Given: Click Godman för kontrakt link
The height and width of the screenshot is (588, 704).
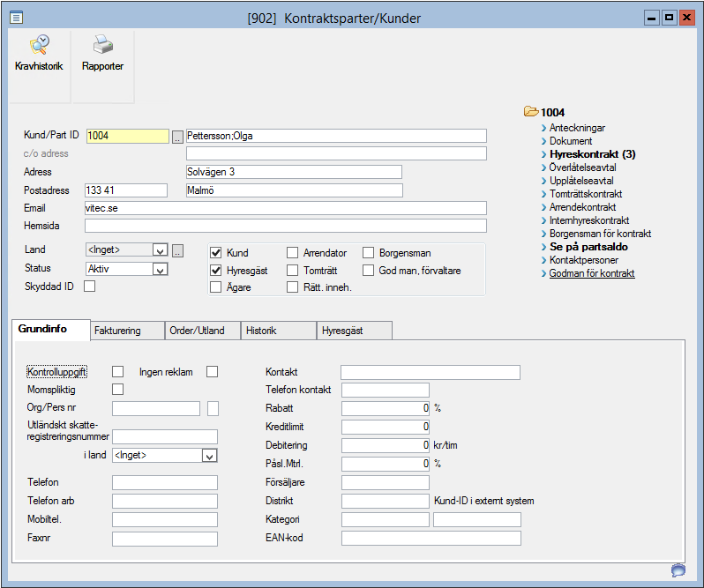Looking at the screenshot, I should tap(592, 273).
